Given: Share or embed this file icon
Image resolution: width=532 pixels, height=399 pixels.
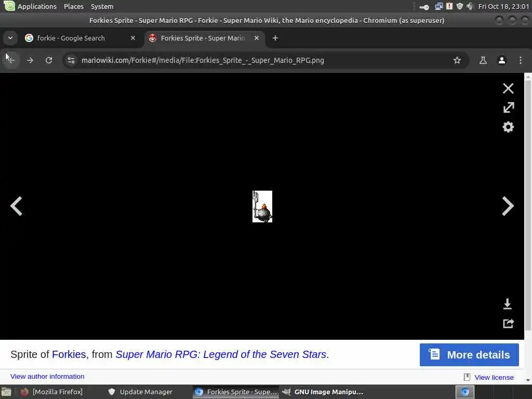Looking at the screenshot, I should (508, 323).
